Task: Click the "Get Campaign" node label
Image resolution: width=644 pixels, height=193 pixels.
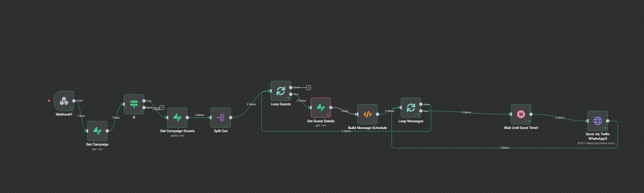Action: coord(97,145)
